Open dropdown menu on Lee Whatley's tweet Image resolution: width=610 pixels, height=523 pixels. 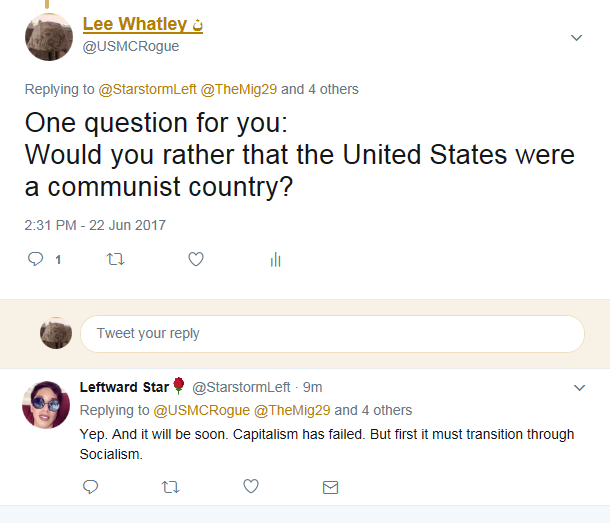[576, 38]
